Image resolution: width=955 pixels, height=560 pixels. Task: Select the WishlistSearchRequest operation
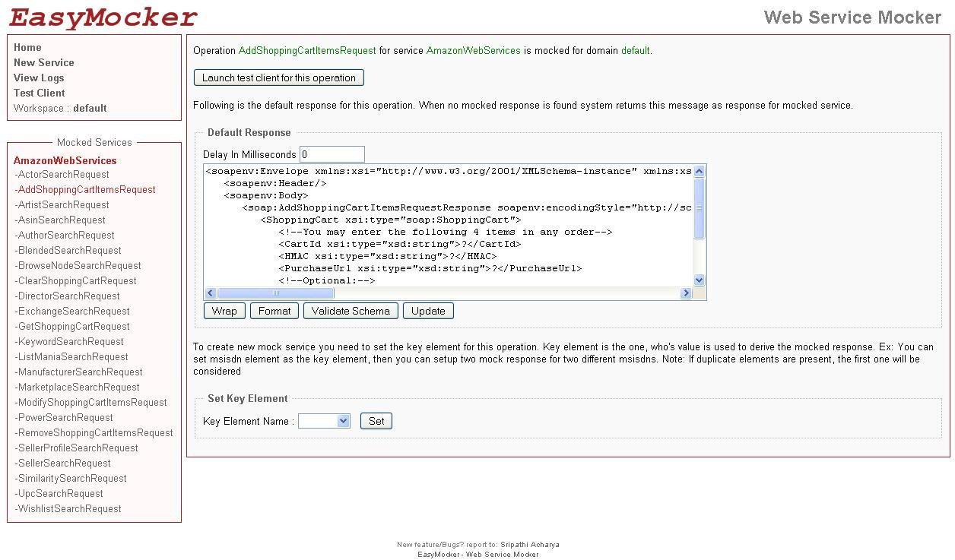pos(68,508)
